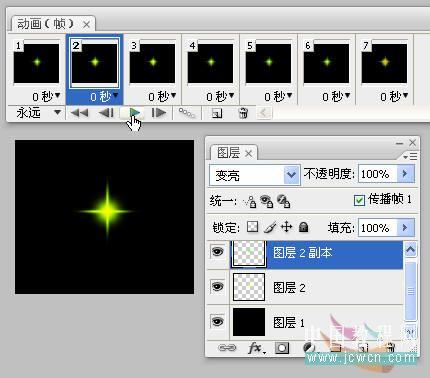Viewport: 430px width, 378px height.
Task: Click the tween frames icon
Action: [x=187, y=113]
